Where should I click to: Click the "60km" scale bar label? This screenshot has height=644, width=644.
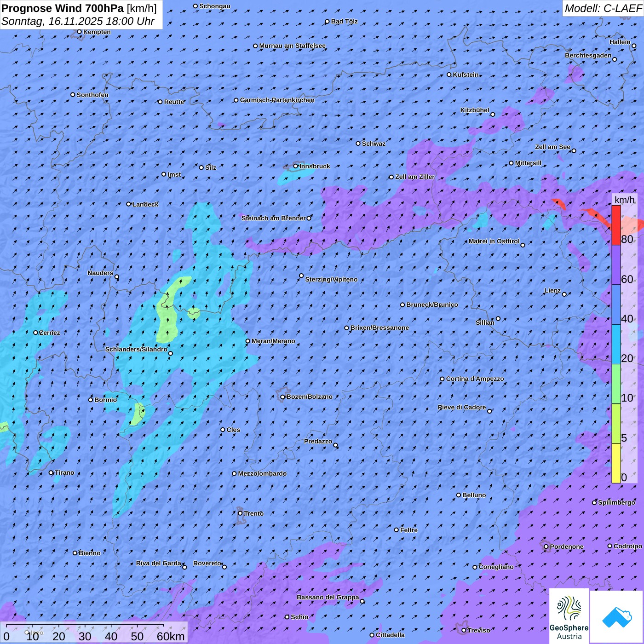pyautogui.click(x=171, y=637)
